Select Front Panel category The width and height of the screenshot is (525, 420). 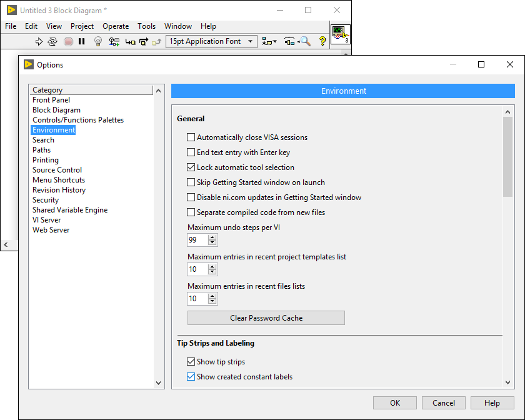coord(51,100)
